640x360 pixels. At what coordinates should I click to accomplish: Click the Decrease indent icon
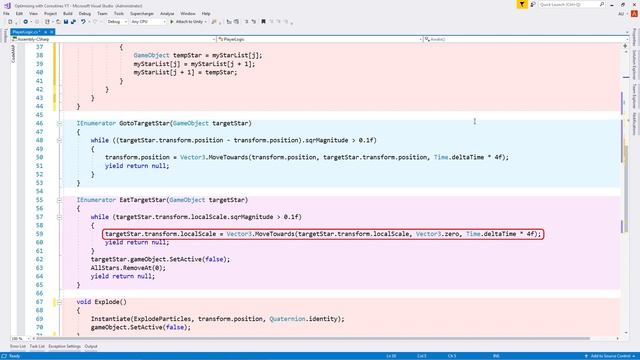[246, 22]
